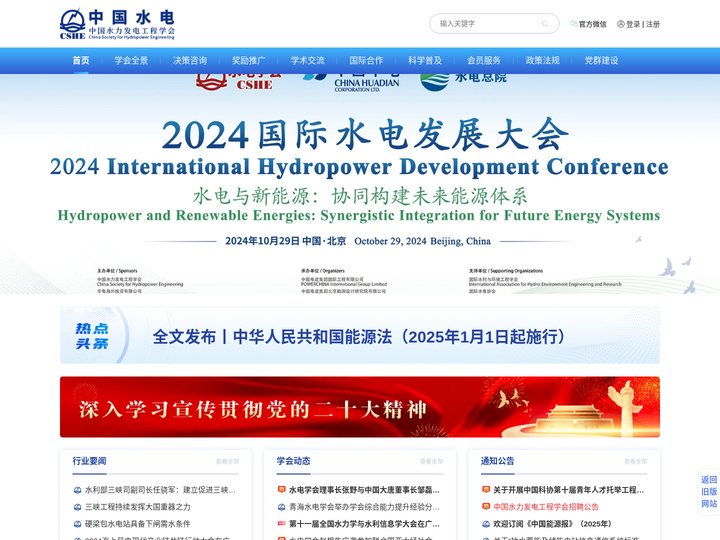
Task: Open the 学会全景 menu
Action: [131, 60]
